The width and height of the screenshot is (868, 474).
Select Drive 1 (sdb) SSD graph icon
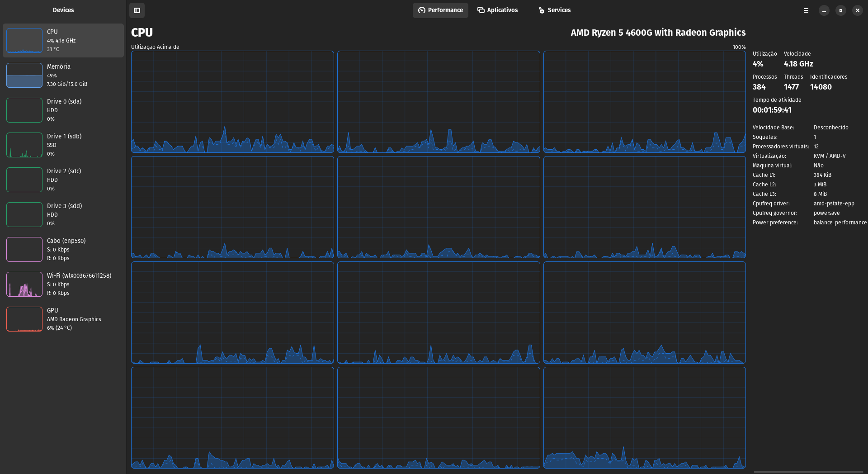pos(24,145)
